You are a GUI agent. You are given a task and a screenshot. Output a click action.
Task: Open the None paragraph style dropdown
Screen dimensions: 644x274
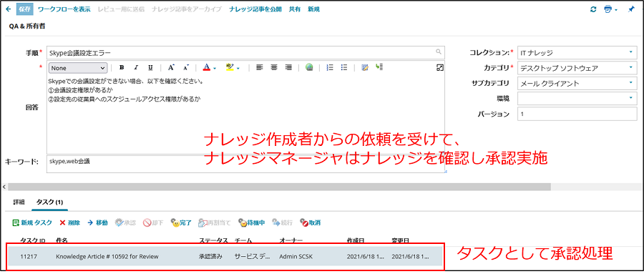coord(78,68)
